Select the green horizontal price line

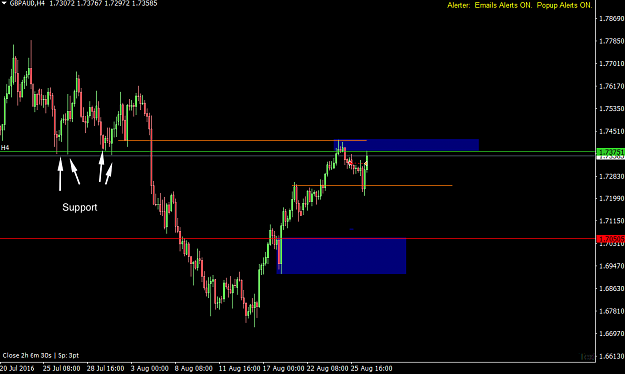(298, 152)
